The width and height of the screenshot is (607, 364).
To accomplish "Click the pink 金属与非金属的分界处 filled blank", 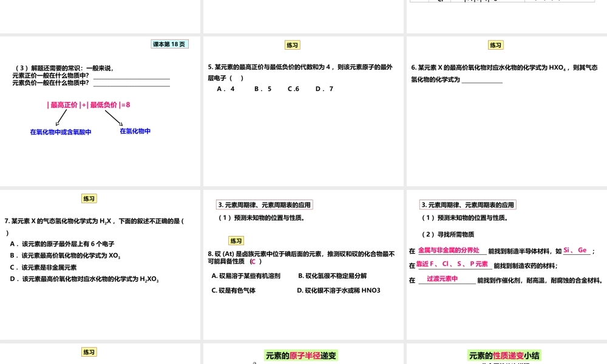I will [448, 249].
